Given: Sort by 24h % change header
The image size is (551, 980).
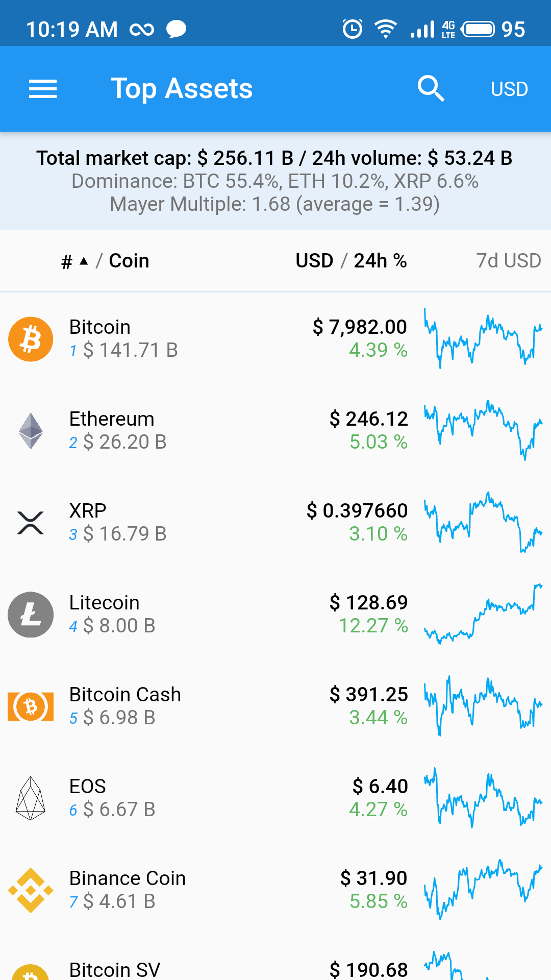Looking at the screenshot, I should pos(380,261).
